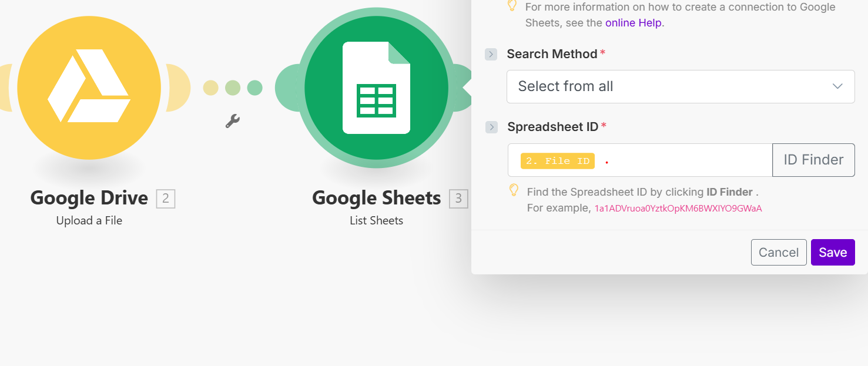The image size is (868, 366).
Task: Open the Google Sheets module
Action: pyautogui.click(x=376, y=88)
